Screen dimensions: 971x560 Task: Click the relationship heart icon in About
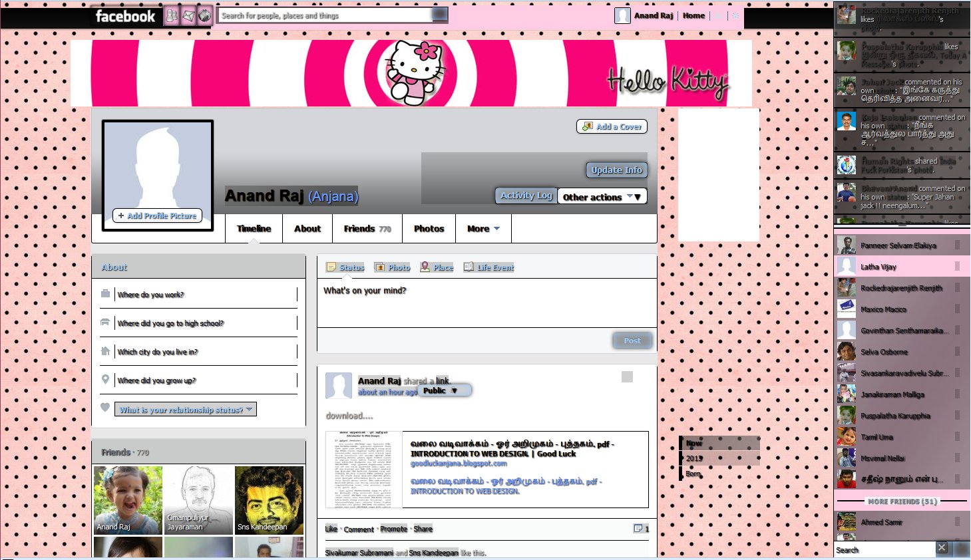(x=105, y=408)
